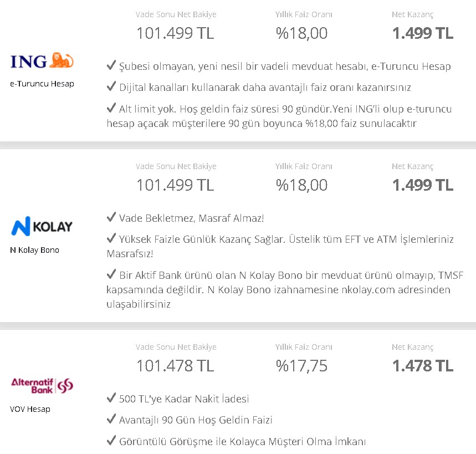Open the VOV Hesap product name
Screen dimensions: 476x454
pyautogui.click(x=30, y=409)
